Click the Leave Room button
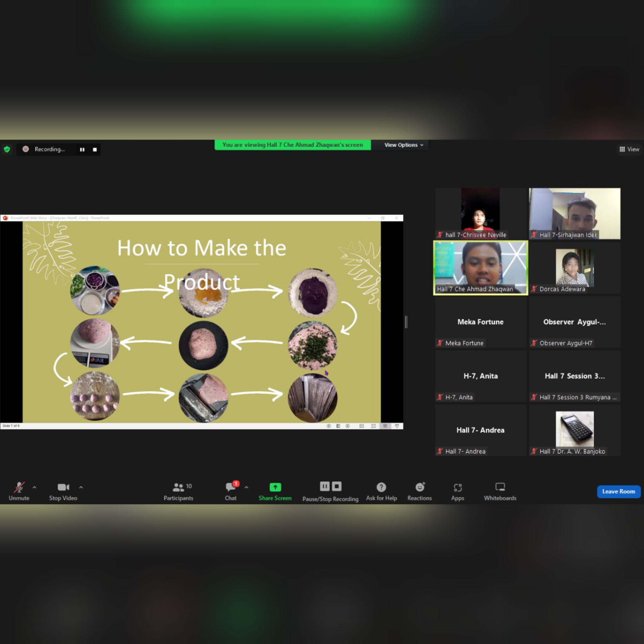 click(x=619, y=491)
